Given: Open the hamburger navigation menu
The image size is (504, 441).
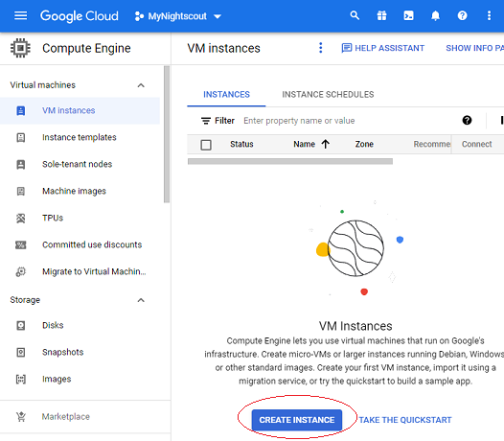Looking at the screenshot, I should (20, 15).
